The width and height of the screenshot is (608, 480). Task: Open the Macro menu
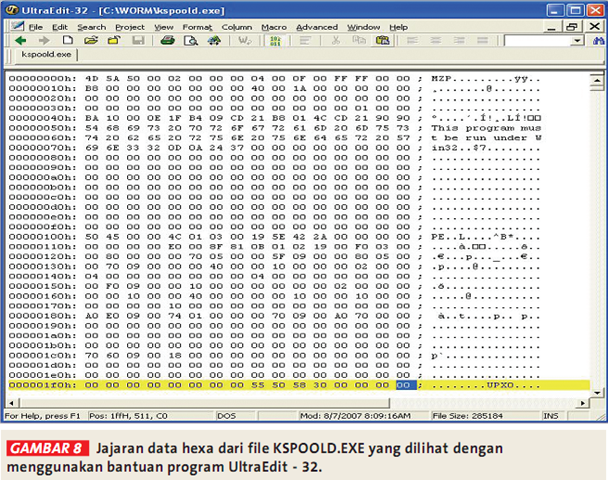click(274, 27)
